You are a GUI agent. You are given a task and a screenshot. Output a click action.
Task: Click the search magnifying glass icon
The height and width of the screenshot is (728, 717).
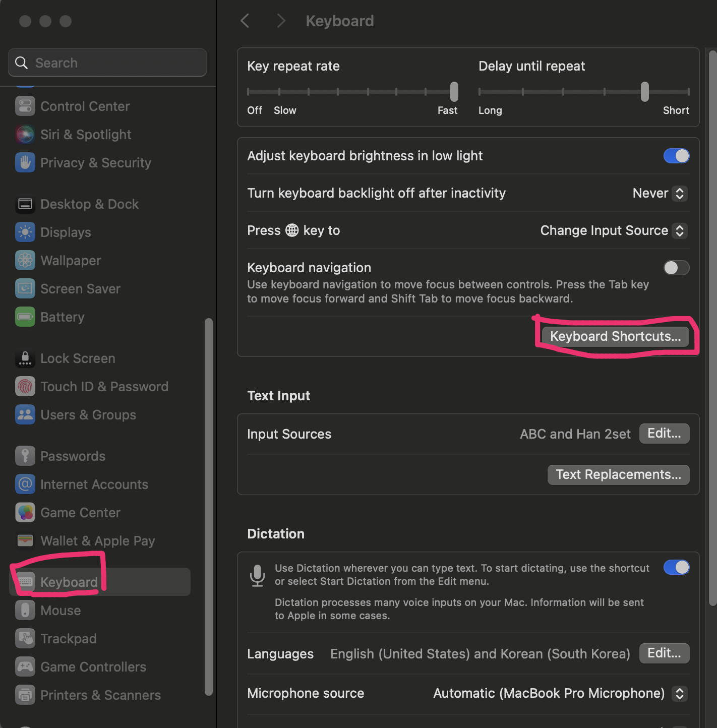tap(21, 63)
